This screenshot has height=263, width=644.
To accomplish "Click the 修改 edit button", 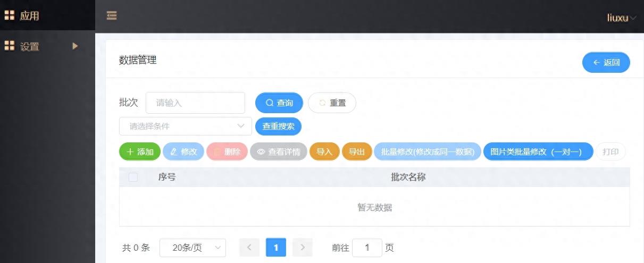I will [183, 151].
